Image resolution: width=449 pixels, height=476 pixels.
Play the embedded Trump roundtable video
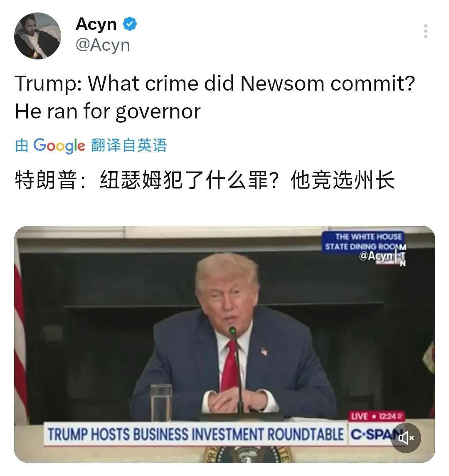point(224,344)
